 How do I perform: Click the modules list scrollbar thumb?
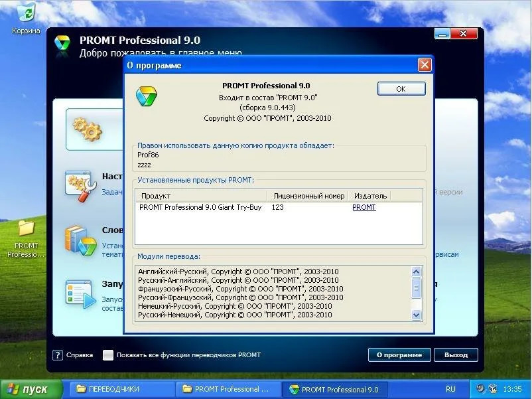[x=416, y=288]
